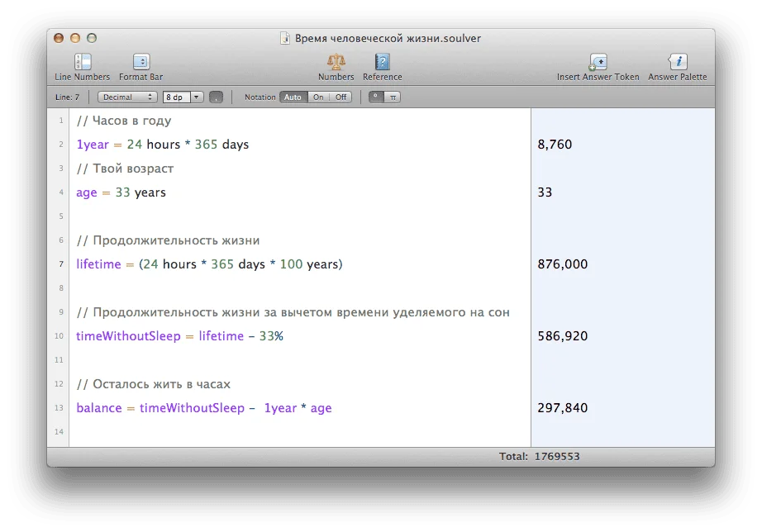
Task: Insert an Answer Token
Action: [597, 65]
